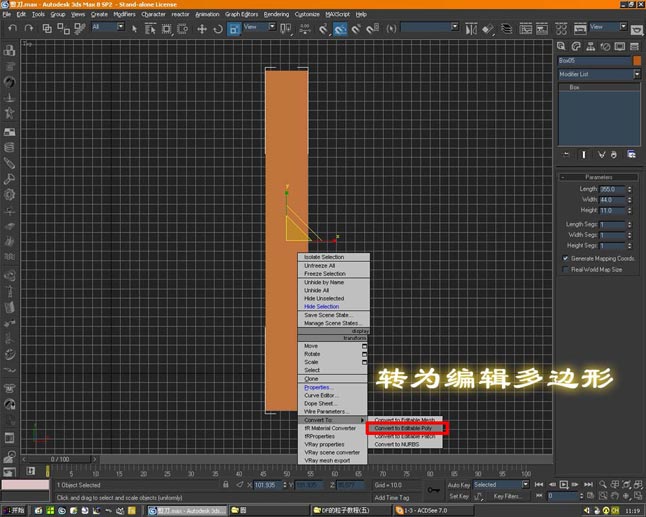Click the Align tool icon
This screenshot has width=646, height=517.
point(488,29)
